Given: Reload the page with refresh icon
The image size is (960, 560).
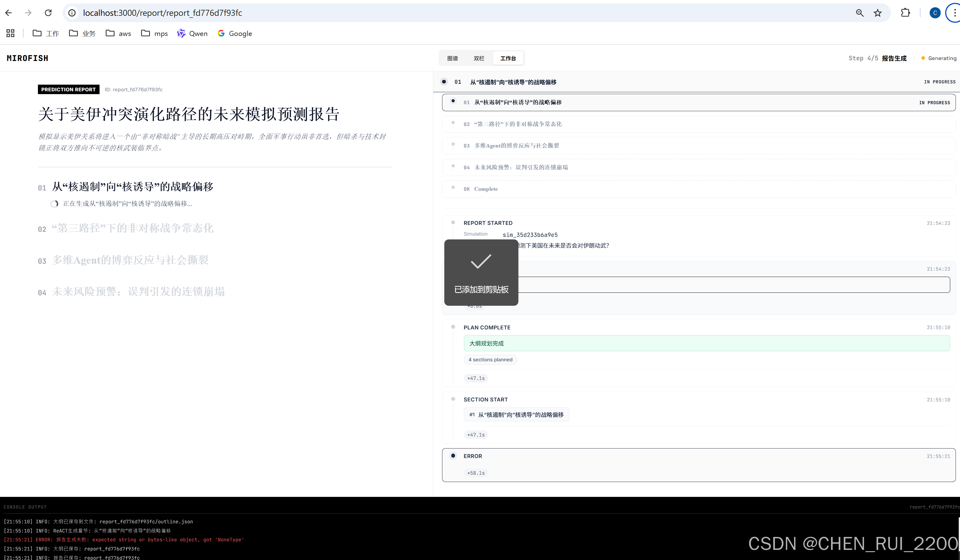Looking at the screenshot, I should click(x=48, y=13).
